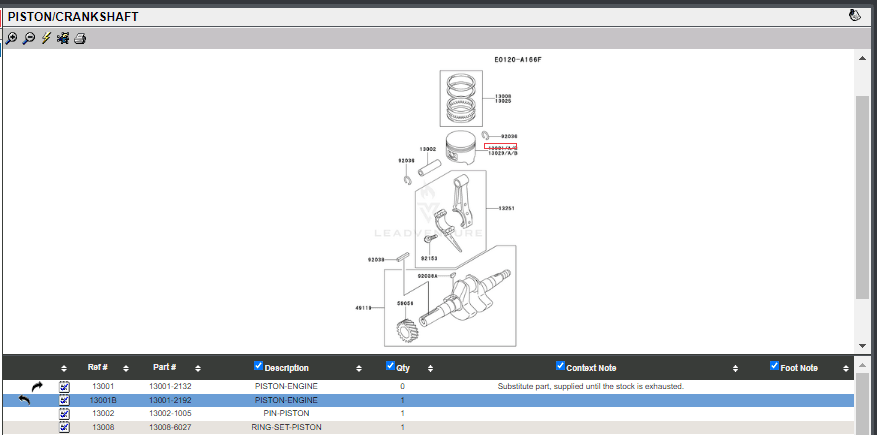Uncheck the Description column checkbox
The width and height of the screenshot is (877, 435).
pos(259,367)
